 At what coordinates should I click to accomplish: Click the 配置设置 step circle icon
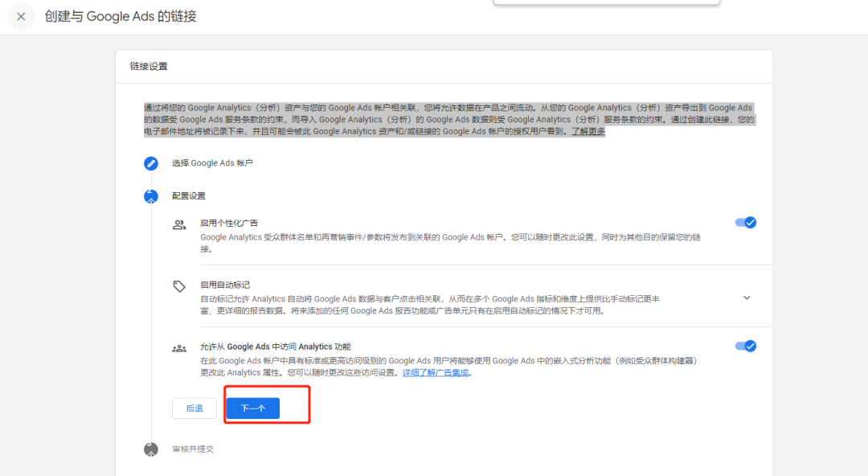click(x=151, y=196)
